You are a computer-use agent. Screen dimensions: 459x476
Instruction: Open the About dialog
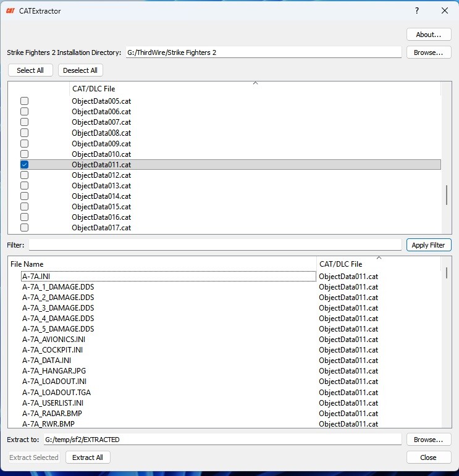[429, 35]
